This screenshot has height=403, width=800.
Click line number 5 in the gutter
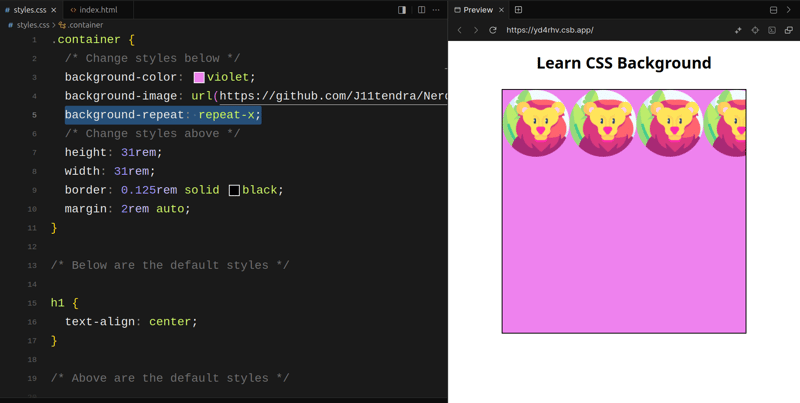(34, 115)
